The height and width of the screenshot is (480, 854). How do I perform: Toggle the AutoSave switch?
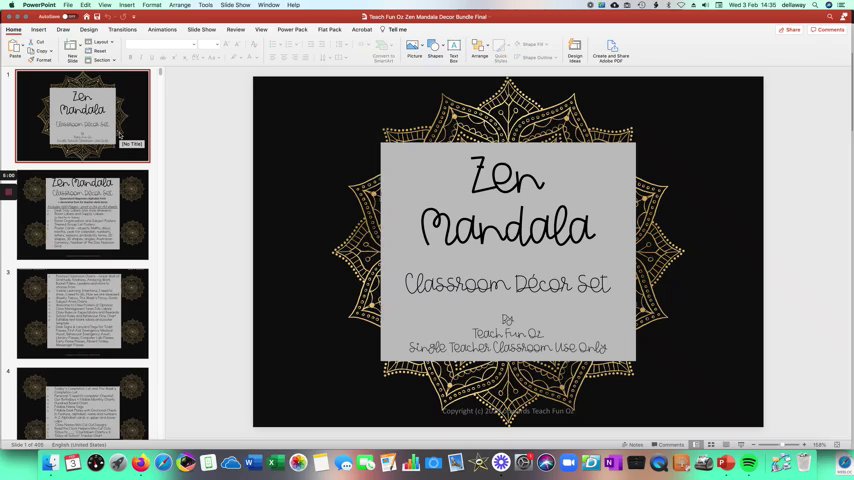69,17
